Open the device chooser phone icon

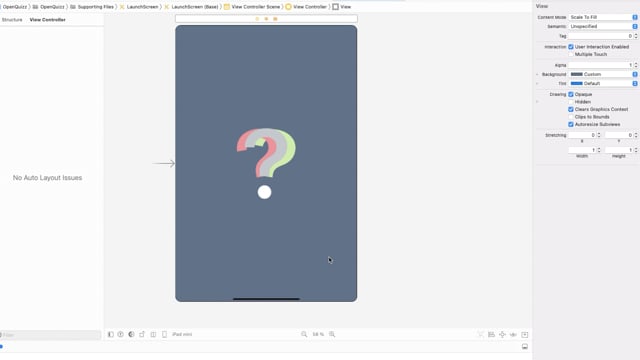[164, 334]
